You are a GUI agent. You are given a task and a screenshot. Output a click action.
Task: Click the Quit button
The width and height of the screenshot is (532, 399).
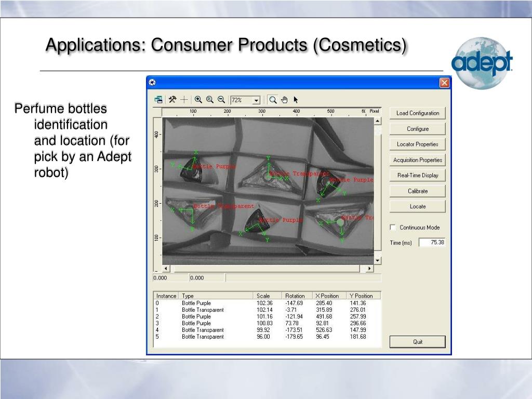pyautogui.click(x=417, y=342)
